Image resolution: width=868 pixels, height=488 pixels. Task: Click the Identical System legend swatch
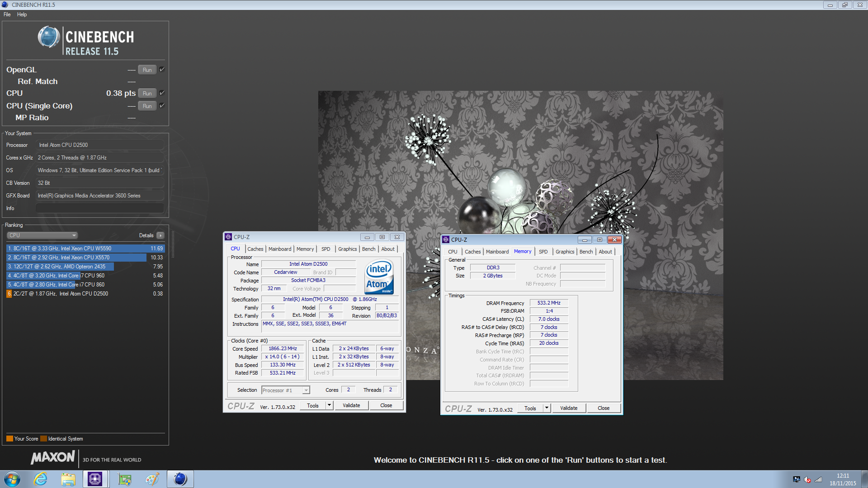[x=43, y=439]
